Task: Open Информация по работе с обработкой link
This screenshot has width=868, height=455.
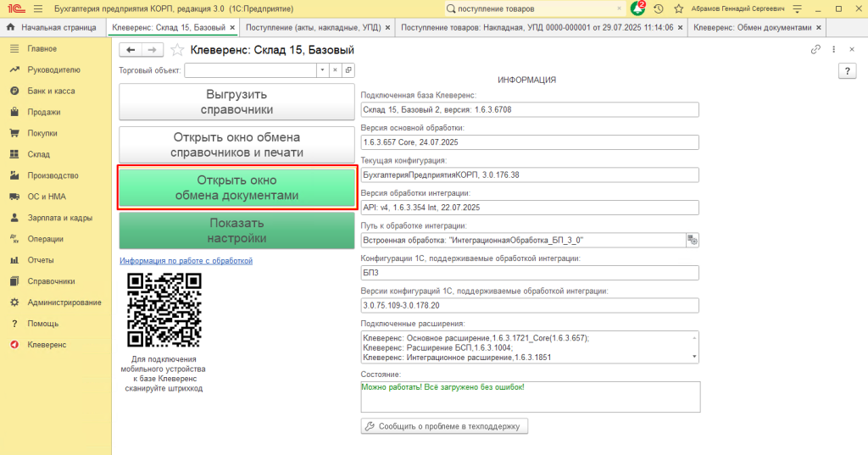Action: tap(186, 261)
